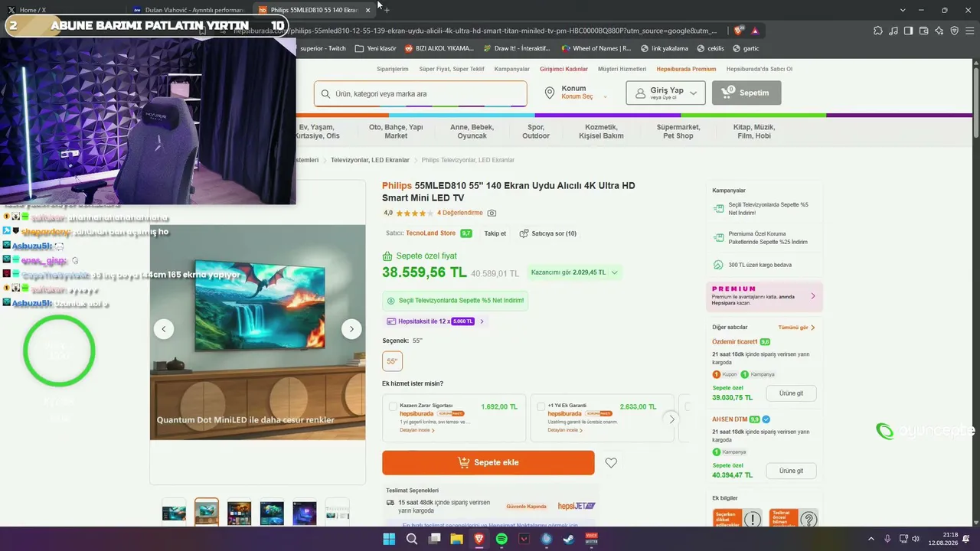Open the gartic bookmark
This screenshot has height=551, width=980.
746,48
